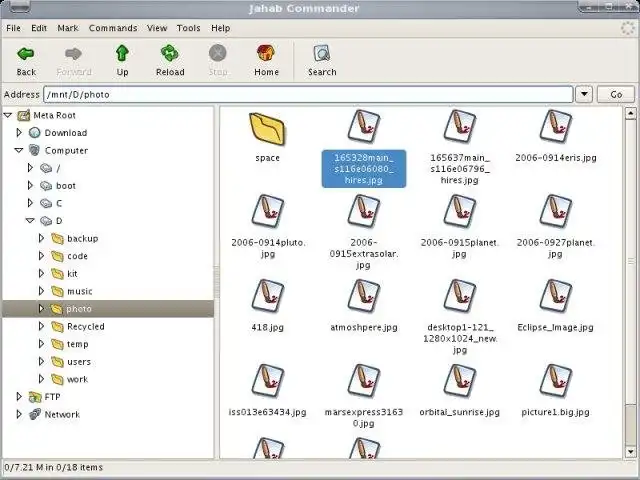Select the 2006-0914pluto.jpg image icon

pyautogui.click(x=267, y=211)
